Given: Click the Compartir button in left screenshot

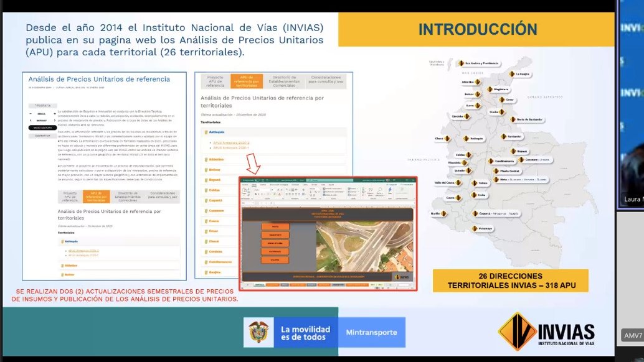Looking at the screenshot, I should pyautogui.click(x=43, y=136).
